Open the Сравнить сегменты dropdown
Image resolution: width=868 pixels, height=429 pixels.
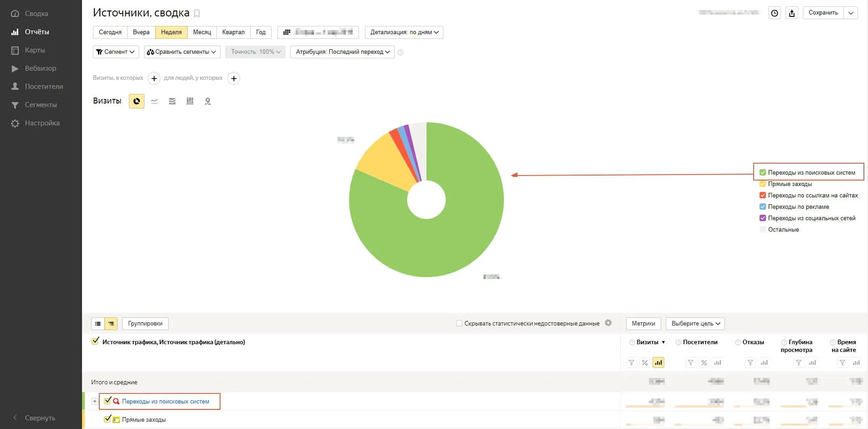tap(182, 52)
